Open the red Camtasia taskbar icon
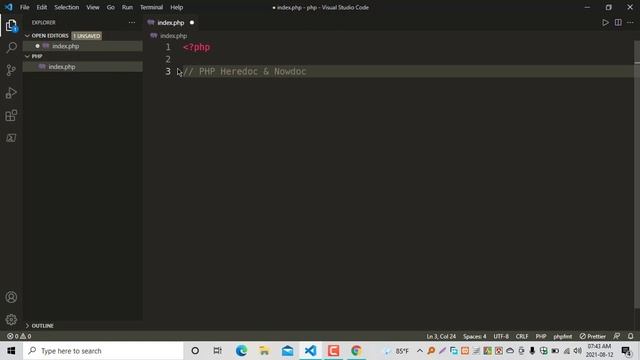Screen dimensions: 640x360 [333, 351]
